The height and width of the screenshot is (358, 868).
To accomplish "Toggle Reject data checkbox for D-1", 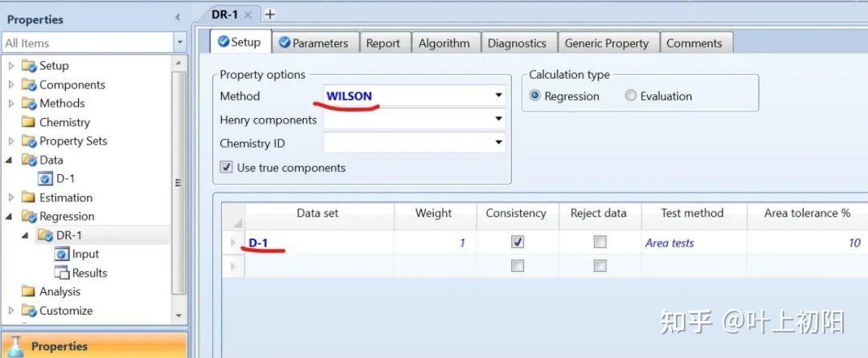I will [600, 242].
